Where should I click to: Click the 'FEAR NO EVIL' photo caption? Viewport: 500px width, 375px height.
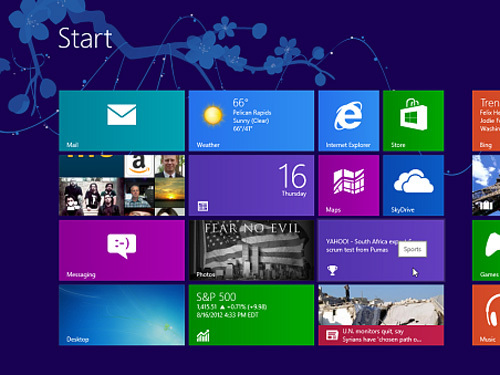pyautogui.click(x=252, y=228)
